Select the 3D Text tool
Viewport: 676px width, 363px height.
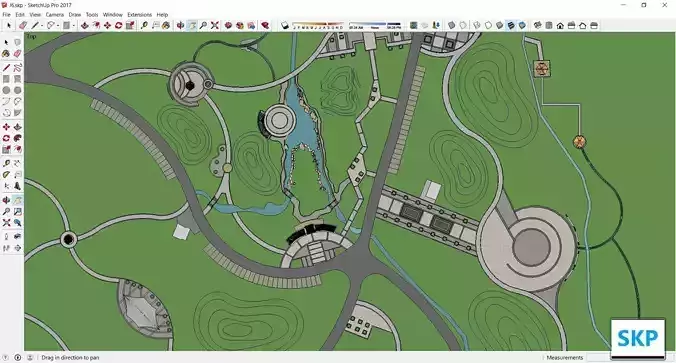pos(17,186)
